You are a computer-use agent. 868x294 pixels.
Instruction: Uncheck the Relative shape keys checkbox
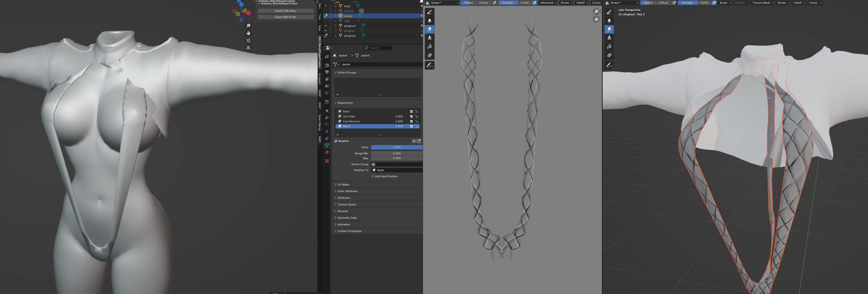pyautogui.click(x=336, y=141)
